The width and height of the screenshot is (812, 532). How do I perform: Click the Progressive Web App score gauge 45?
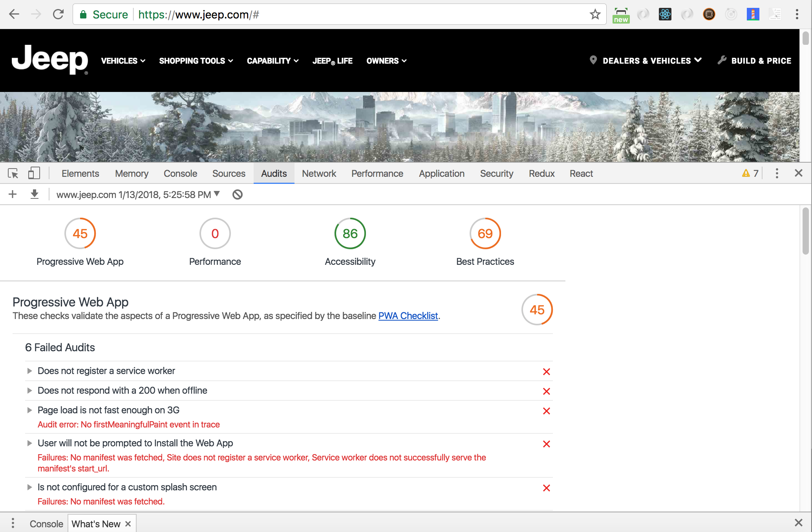tap(80, 233)
